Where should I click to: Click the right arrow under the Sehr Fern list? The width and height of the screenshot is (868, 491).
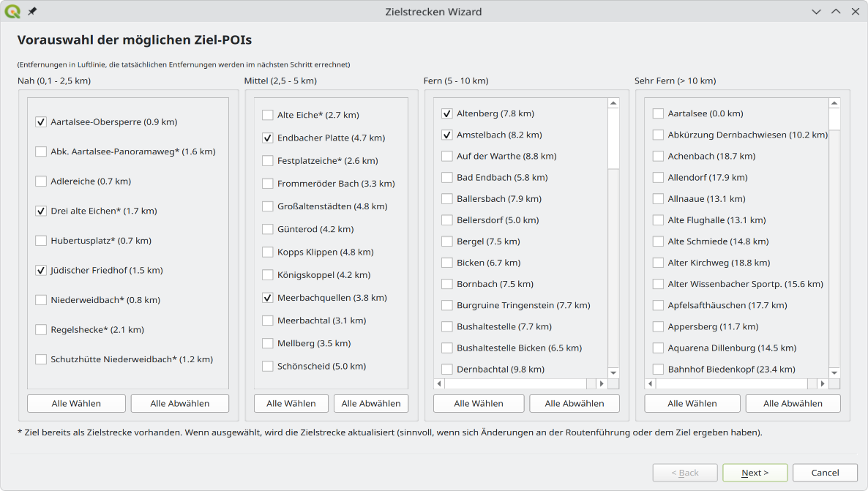pos(823,383)
